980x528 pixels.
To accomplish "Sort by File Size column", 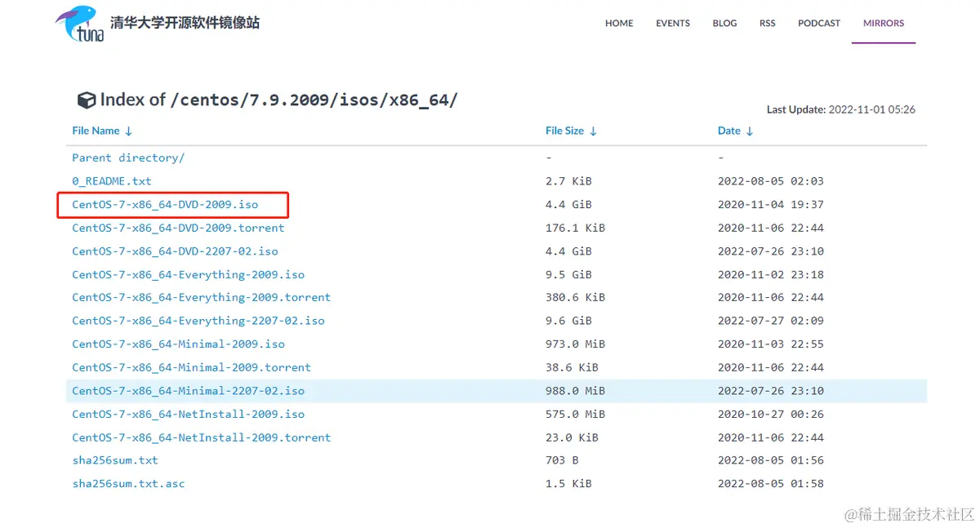I will [571, 131].
